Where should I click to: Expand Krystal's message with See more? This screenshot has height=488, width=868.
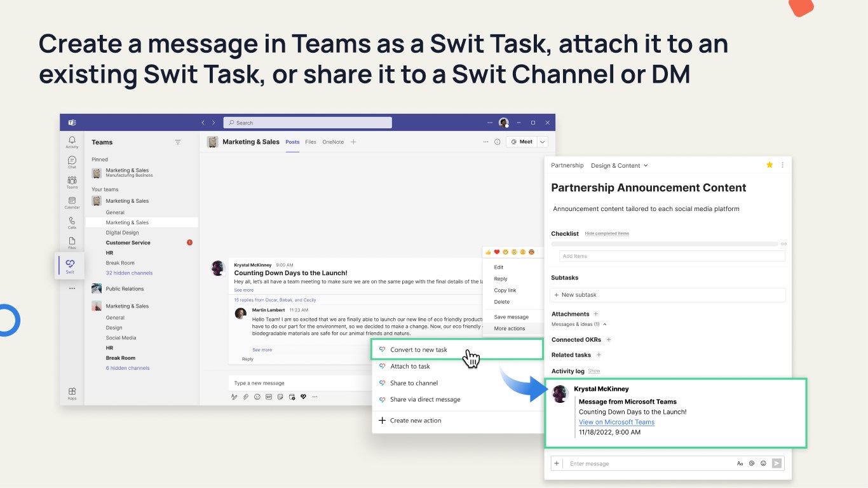click(x=244, y=290)
